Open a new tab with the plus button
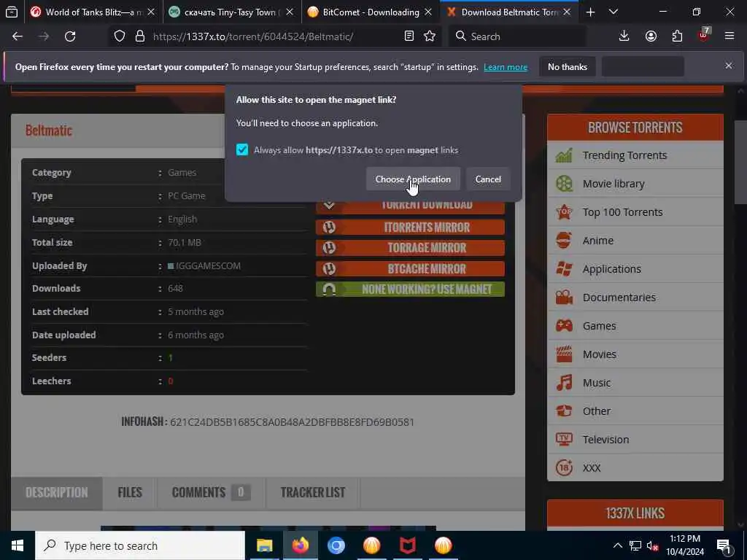 coord(590,12)
